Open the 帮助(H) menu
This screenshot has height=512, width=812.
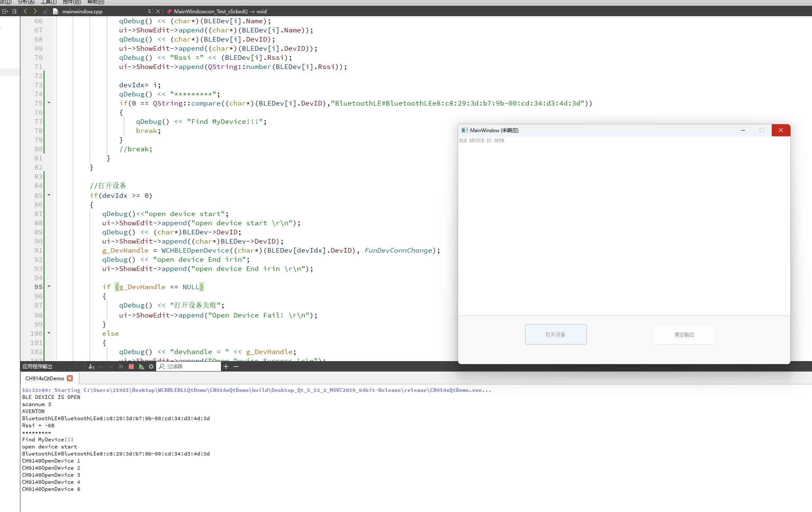tap(96, 2)
